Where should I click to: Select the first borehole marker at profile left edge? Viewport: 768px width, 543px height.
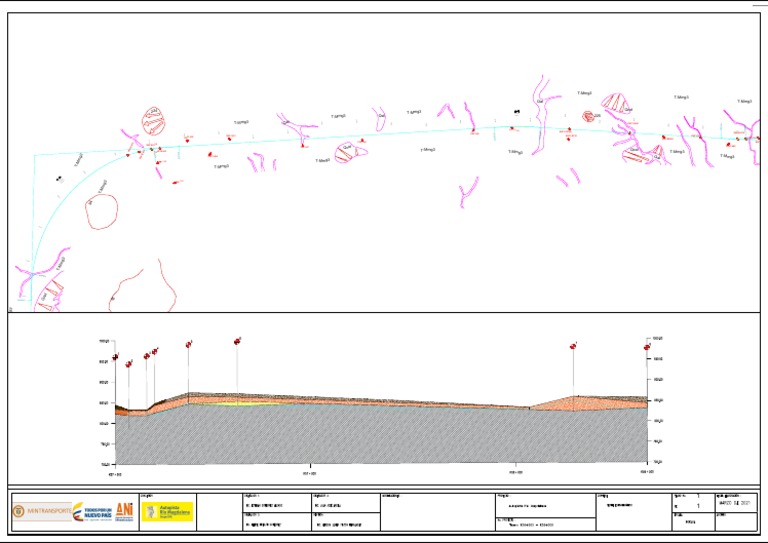pos(116,357)
